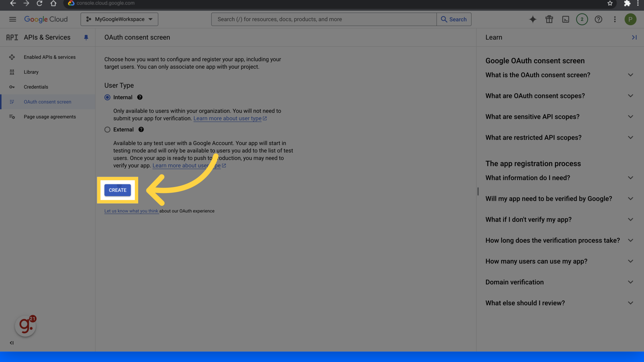
Task: Reload the browser page
Action: 40,3
